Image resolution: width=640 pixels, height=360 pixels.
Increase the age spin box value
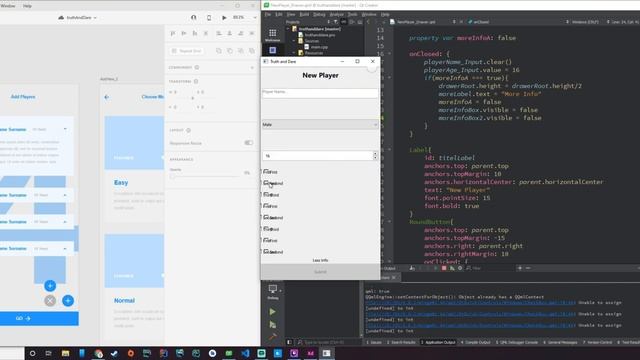point(375,153)
